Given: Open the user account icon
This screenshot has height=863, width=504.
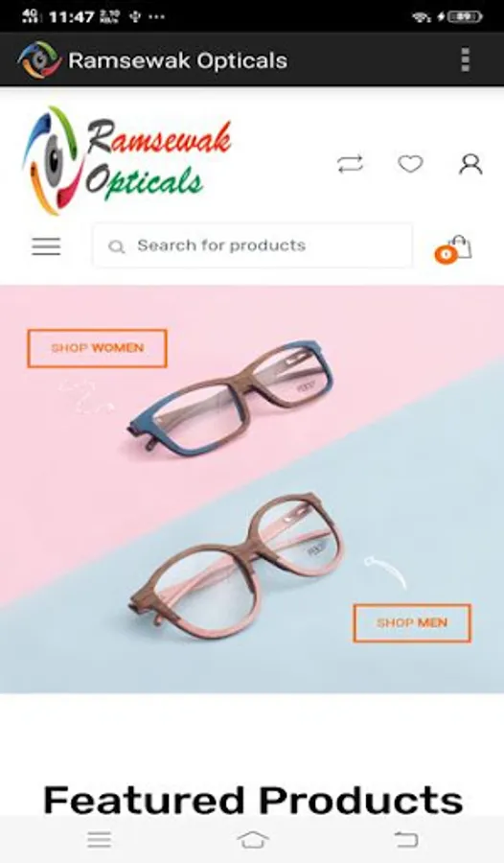Looking at the screenshot, I should pyautogui.click(x=470, y=164).
